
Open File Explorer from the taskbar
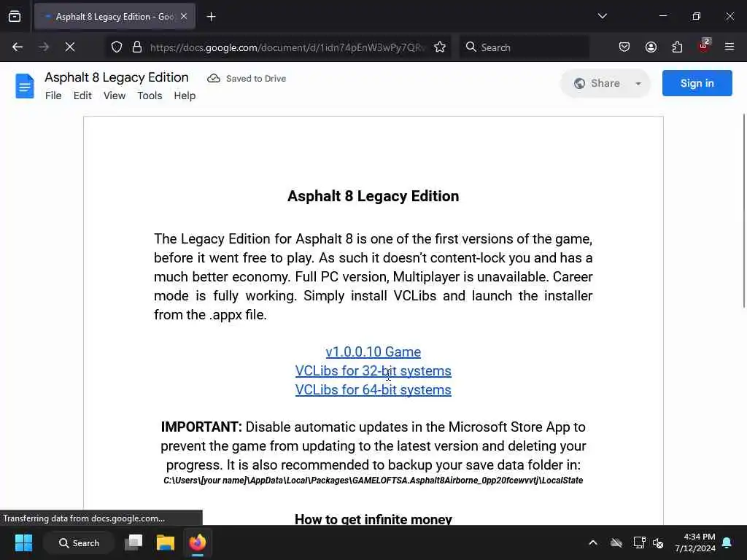pos(166,542)
